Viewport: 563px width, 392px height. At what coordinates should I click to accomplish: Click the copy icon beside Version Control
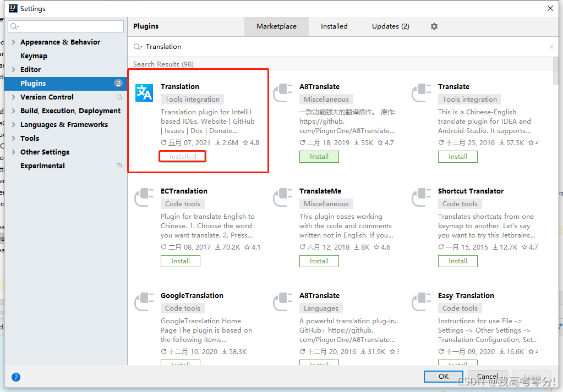[x=119, y=97]
